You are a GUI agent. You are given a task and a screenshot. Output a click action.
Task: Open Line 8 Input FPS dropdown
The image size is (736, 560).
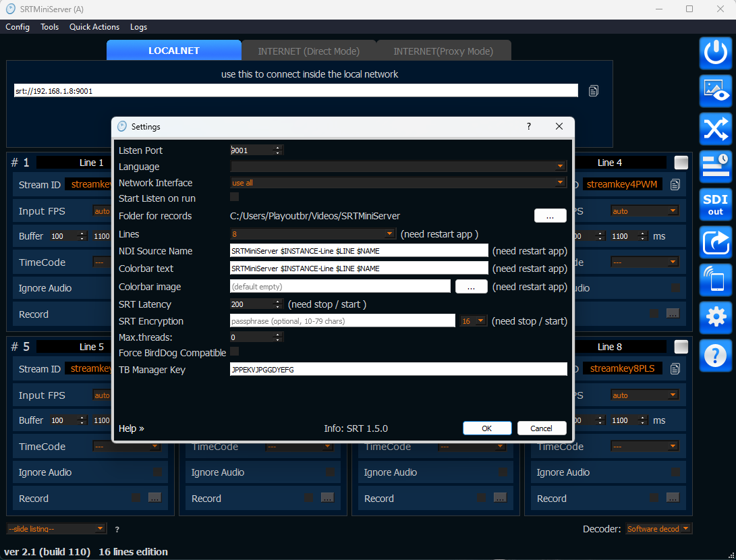[644, 395]
